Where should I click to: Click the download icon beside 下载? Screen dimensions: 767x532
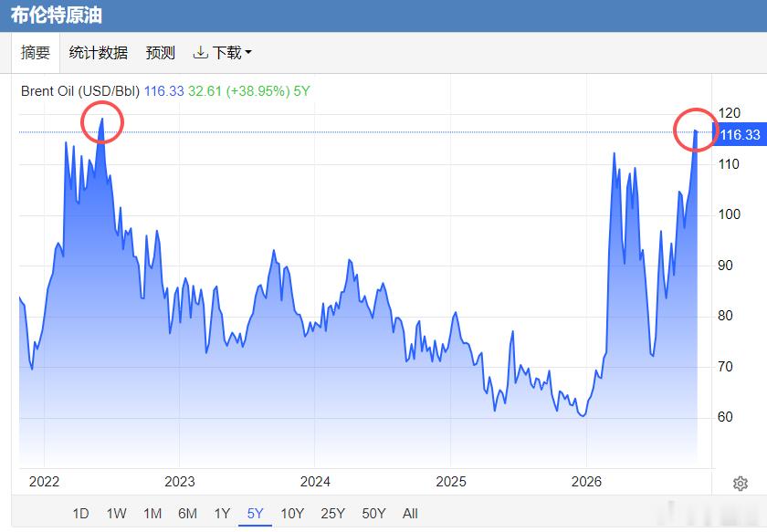[x=200, y=52]
